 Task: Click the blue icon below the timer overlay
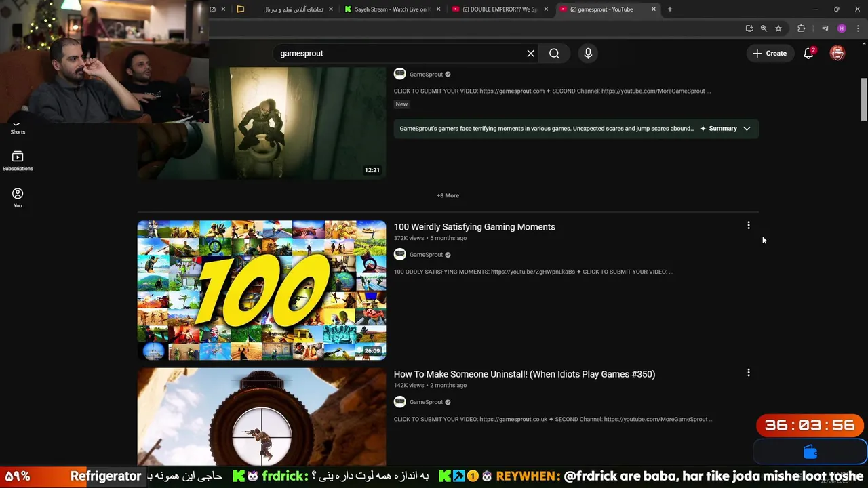[x=810, y=452]
